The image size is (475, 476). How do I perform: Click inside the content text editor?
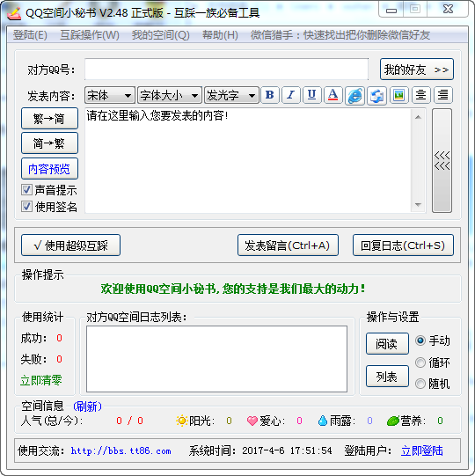point(248,160)
